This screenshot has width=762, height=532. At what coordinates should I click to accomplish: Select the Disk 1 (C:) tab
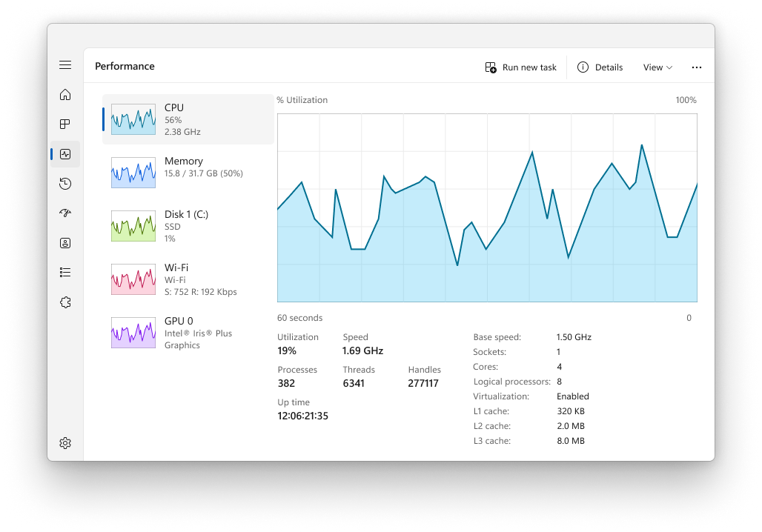tap(184, 225)
